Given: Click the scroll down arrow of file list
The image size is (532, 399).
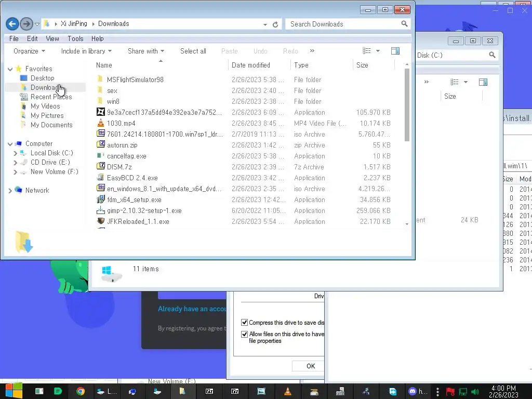Looking at the screenshot, I should pos(407,224).
